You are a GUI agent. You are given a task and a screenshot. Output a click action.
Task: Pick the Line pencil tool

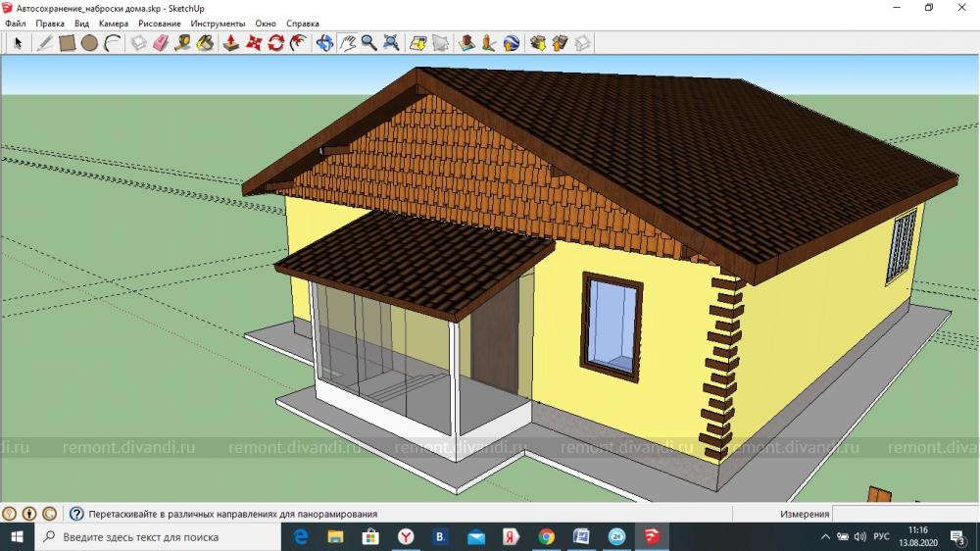coord(45,43)
